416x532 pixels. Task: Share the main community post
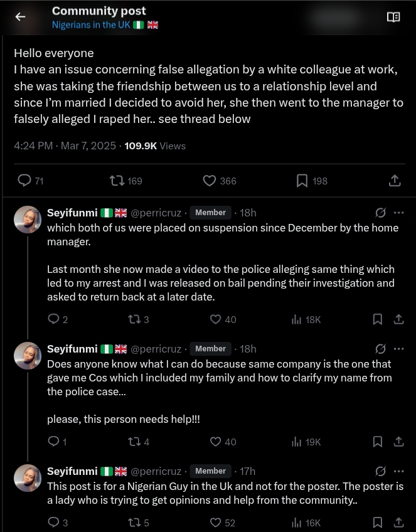(395, 181)
